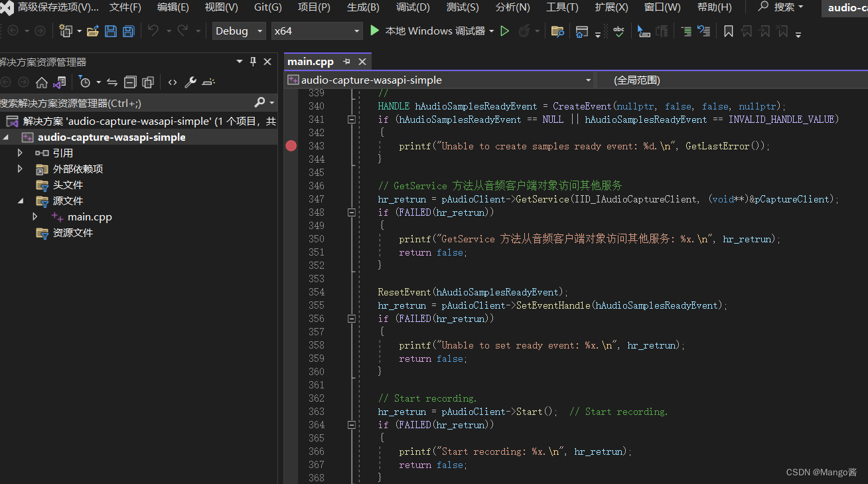
Task: Start without debugging using outlined play icon
Action: [x=505, y=31]
